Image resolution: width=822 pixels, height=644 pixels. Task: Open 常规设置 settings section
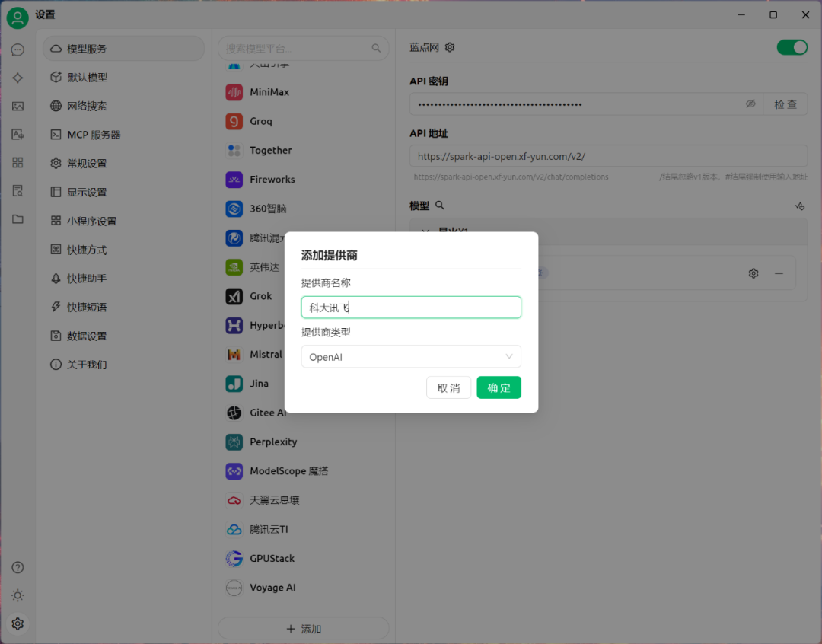click(124, 164)
